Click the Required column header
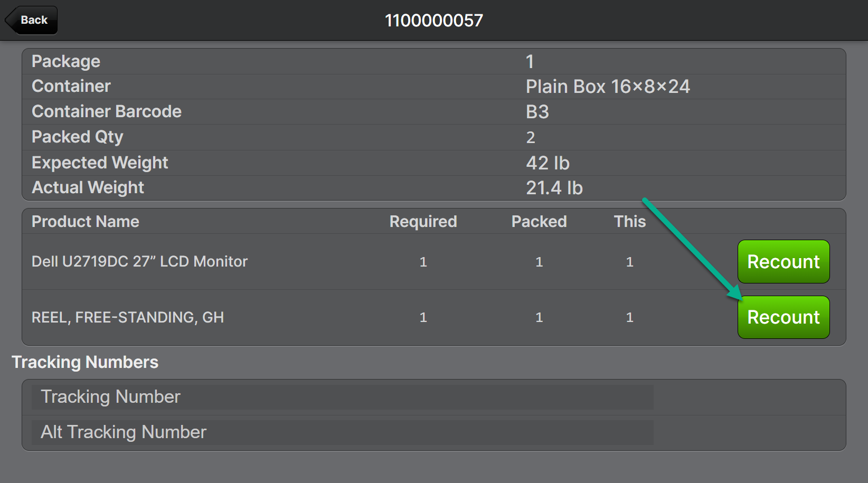This screenshot has height=483, width=868. [423, 222]
